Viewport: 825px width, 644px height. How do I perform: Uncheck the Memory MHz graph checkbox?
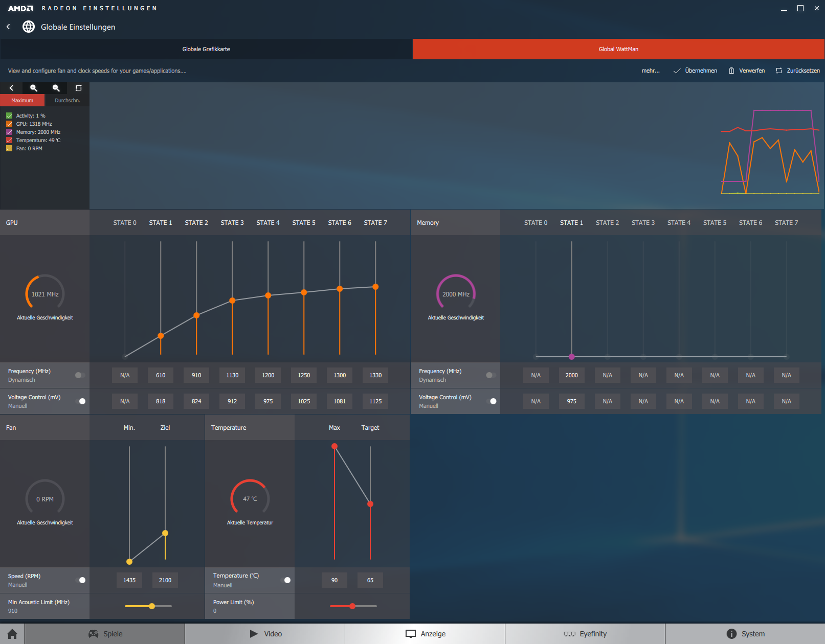[9, 132]
